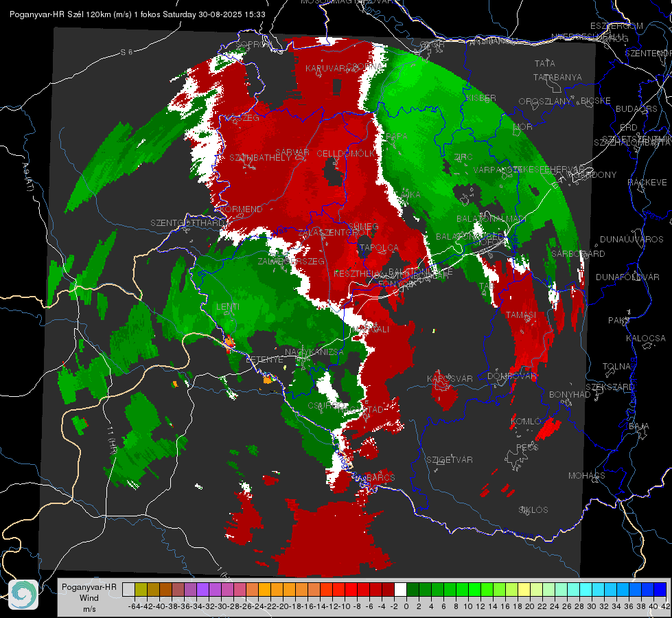Click the bright green 10 to 12 legend swatch

click(474, 589)
